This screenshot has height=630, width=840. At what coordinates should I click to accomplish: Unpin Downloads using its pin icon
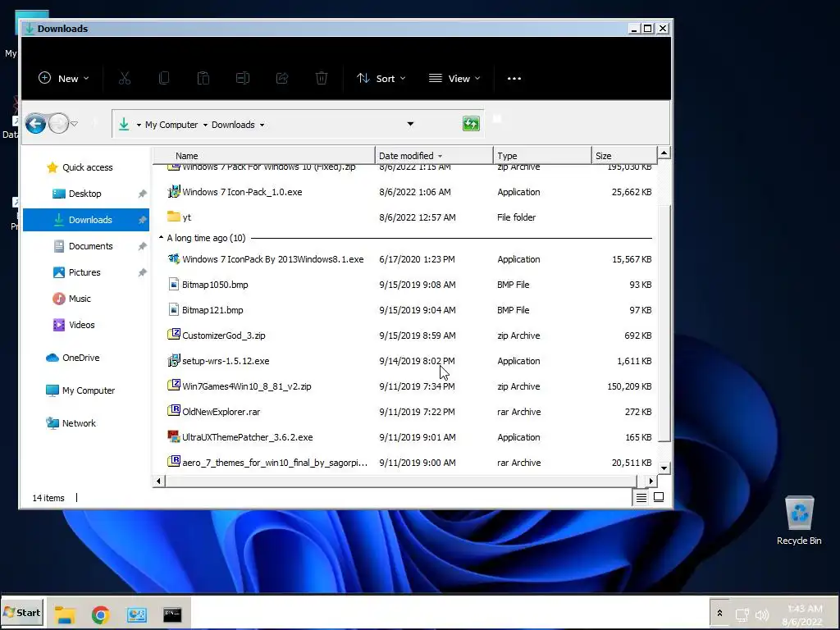(142, 220)
